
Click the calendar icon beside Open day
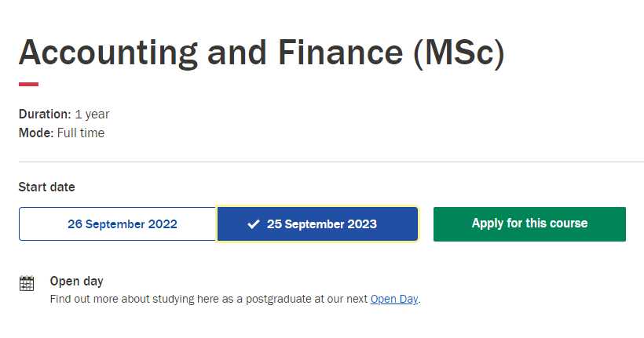pos(27,283)
